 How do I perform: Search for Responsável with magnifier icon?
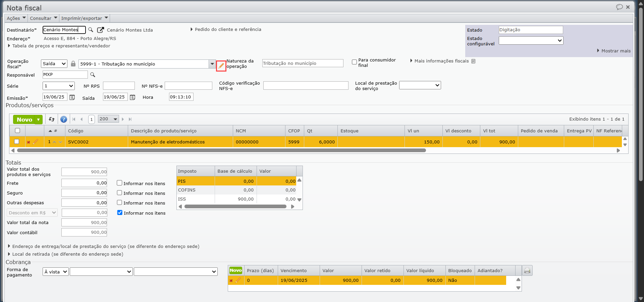[93, 75]
